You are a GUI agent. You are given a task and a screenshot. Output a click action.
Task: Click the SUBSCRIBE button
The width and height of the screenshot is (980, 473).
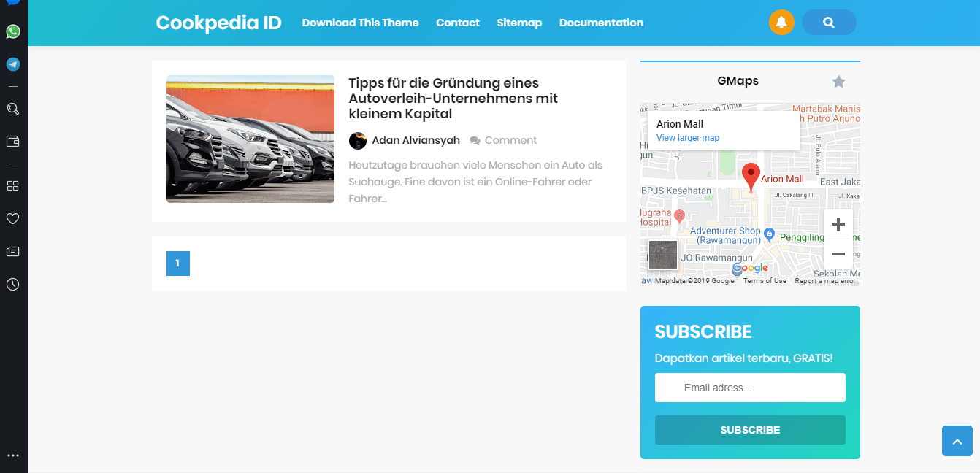click(751, 430)
